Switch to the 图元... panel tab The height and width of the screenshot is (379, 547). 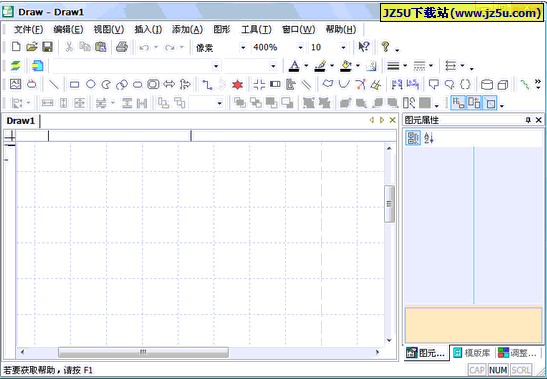pyautogui.click(x=426, y=353)
